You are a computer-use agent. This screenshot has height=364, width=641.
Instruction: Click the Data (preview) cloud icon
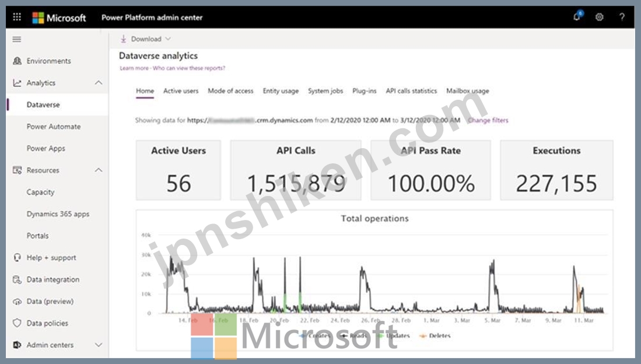click(17, 302)
